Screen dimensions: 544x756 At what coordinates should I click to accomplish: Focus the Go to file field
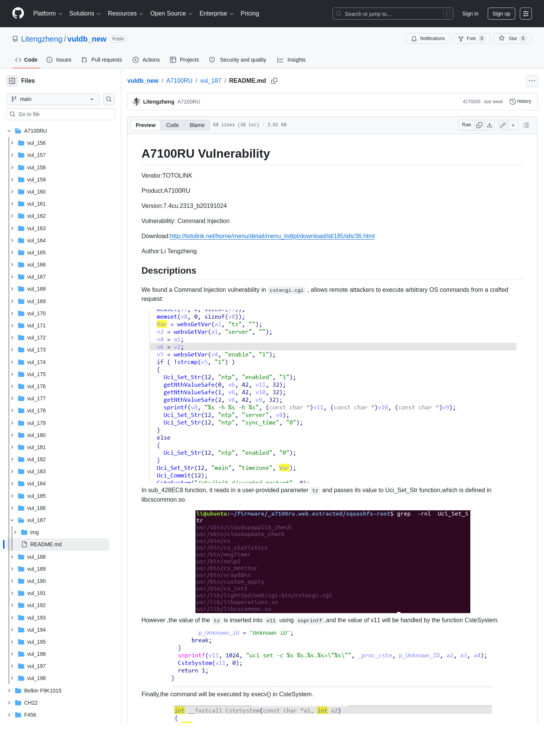click(x=60, y=114)
